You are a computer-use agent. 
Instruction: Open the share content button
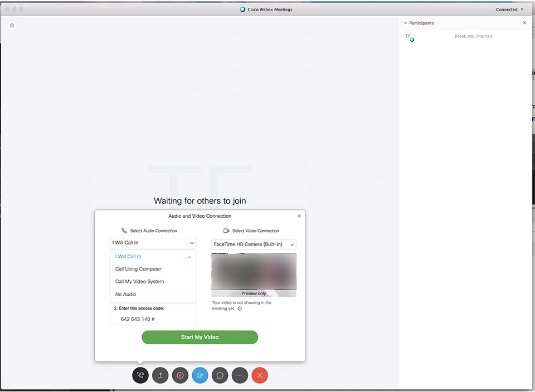160,375
